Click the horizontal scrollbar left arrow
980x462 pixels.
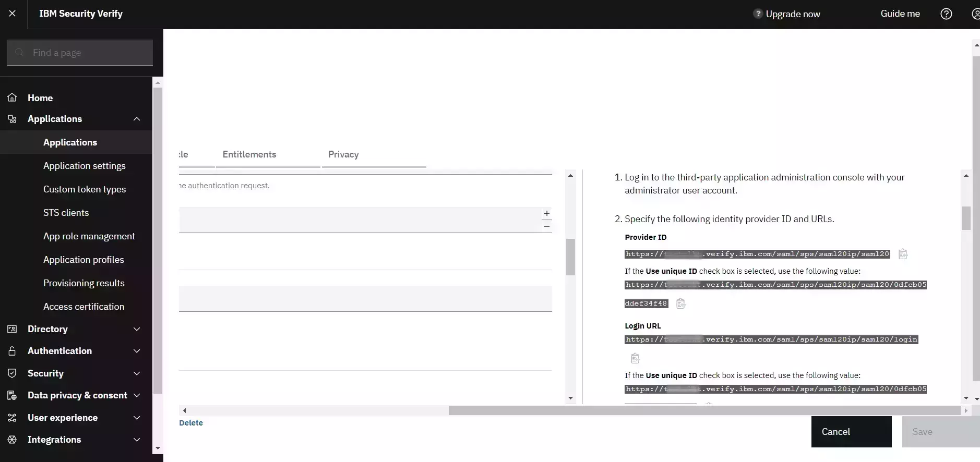[184, 410]
